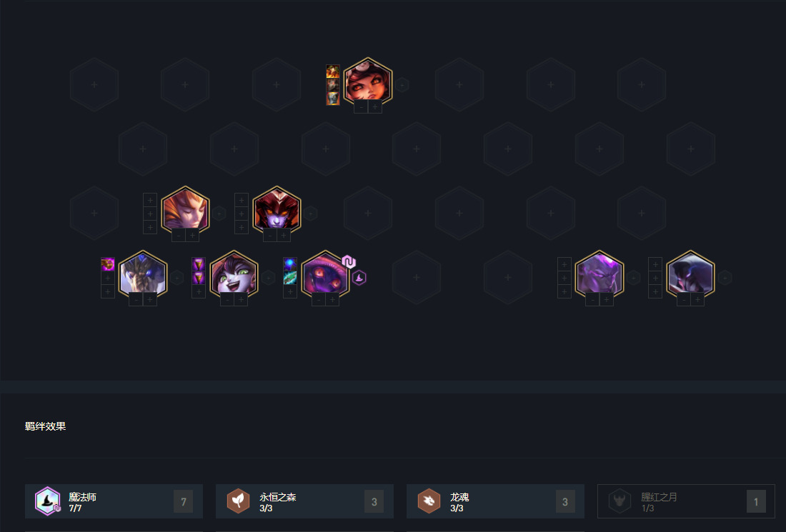The image size is (786, 532).
Task: Open the 魔法师 7/7 trait card
Action: tap(114, 501)
